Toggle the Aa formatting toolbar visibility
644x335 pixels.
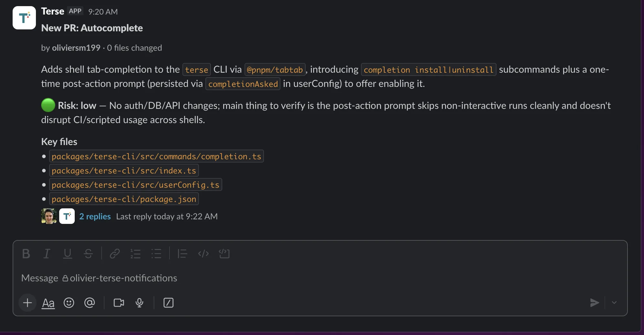click(48, 303)
